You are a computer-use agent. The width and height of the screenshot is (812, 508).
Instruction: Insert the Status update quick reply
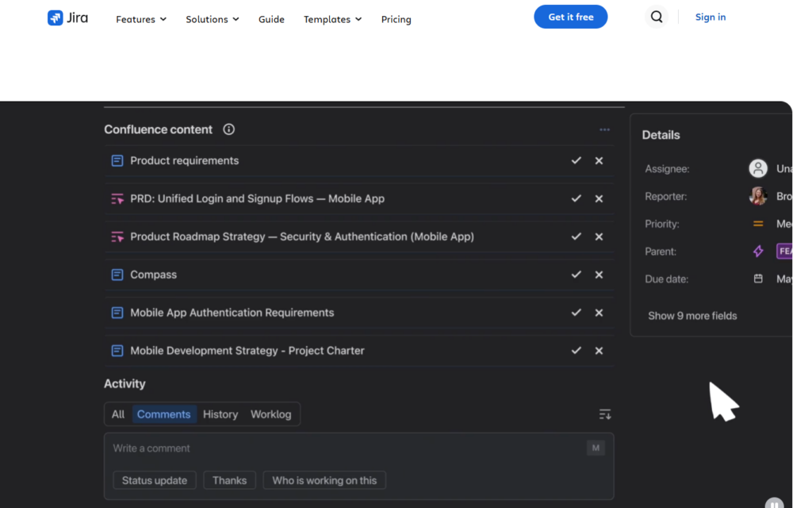point(155,480)
